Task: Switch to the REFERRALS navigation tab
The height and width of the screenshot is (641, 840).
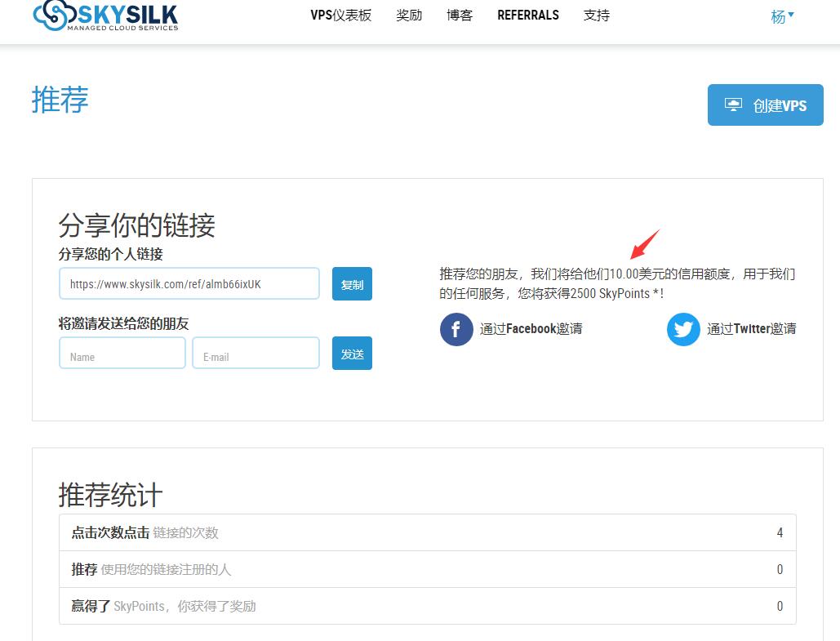Action: (x=527, y=15)
